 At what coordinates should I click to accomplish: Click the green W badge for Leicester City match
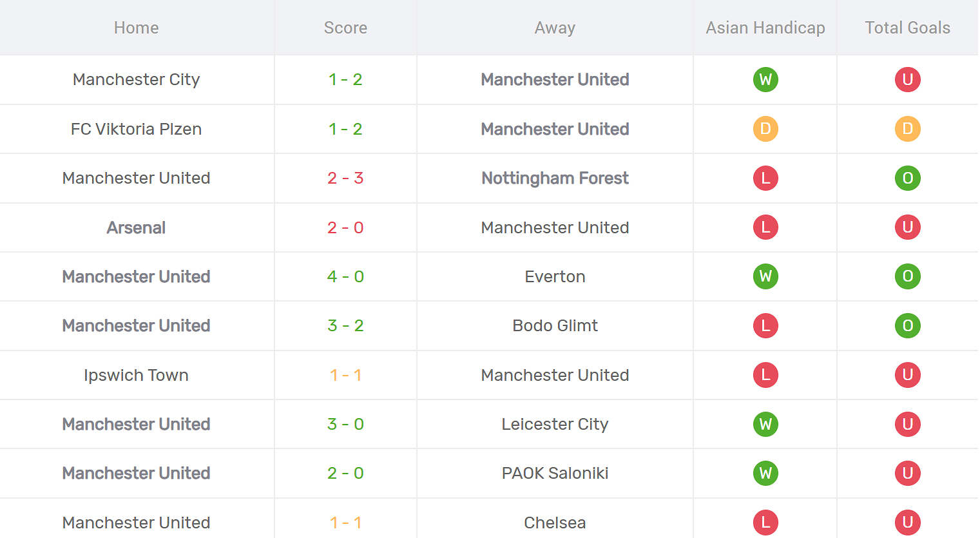point(765,424)
